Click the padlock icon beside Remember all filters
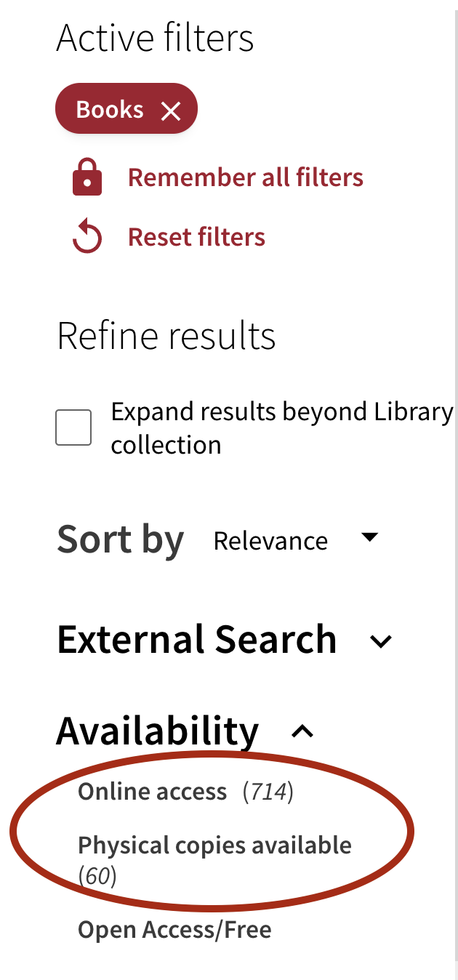The width and height of the screenshot is (458, 980). click(87, 178)
